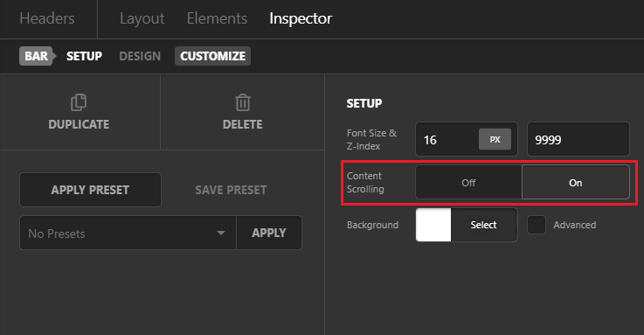Image resolution: width=644 pixels, height=335 pixels.
Task: Open the CUSTOMIZE section
Action: [212, 56]
